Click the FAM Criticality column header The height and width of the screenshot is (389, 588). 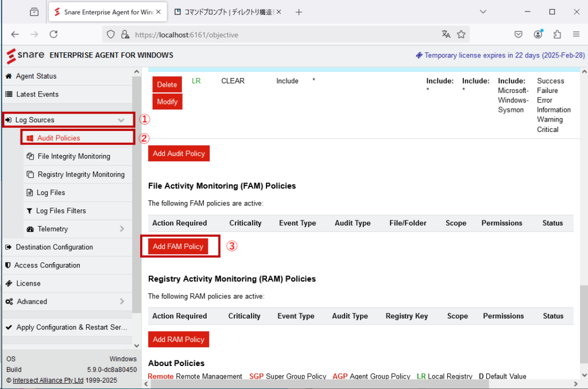(x=245, y=223)
